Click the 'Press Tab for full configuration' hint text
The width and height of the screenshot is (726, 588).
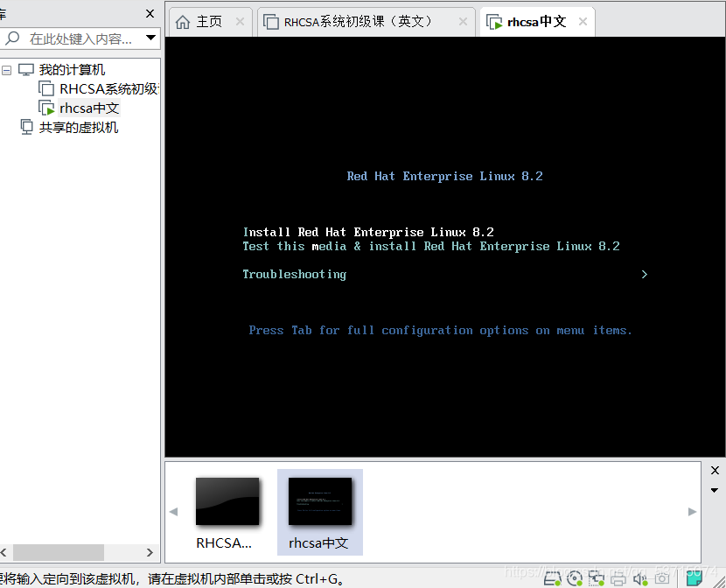pos(440,331)
